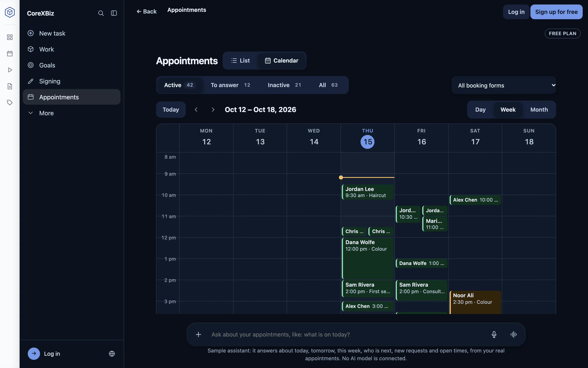Open the dashboard grid icon in rail
Image resolution: width=588 pixels, height=368 pixels.
tap(10, 37)
